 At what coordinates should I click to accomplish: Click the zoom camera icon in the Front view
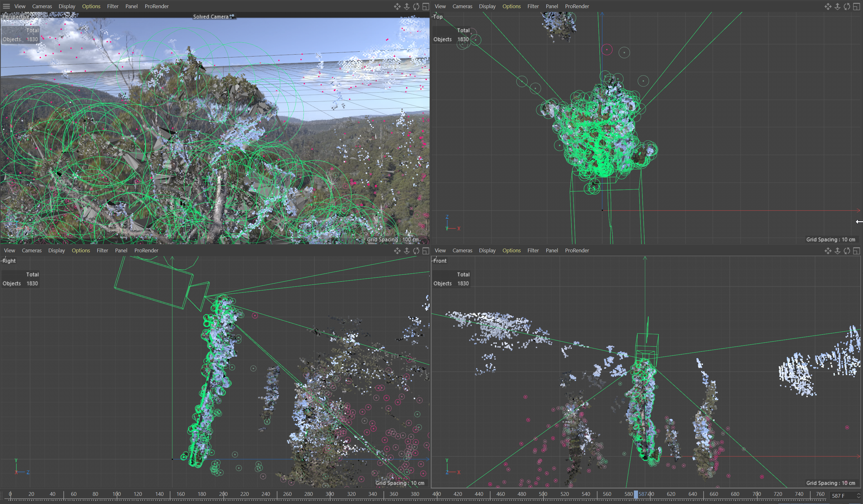click(x=837, y=251)
